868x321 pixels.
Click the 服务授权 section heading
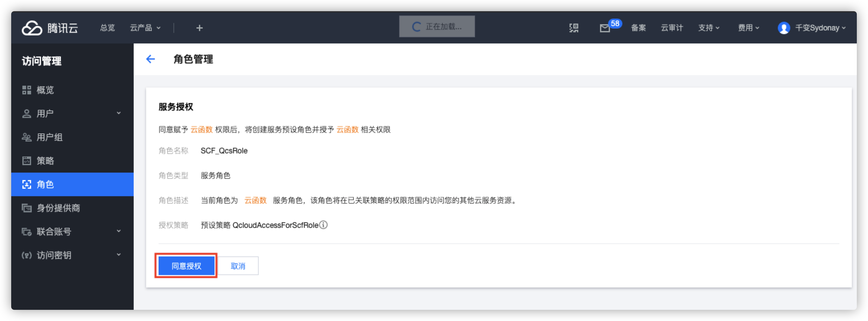176,107
